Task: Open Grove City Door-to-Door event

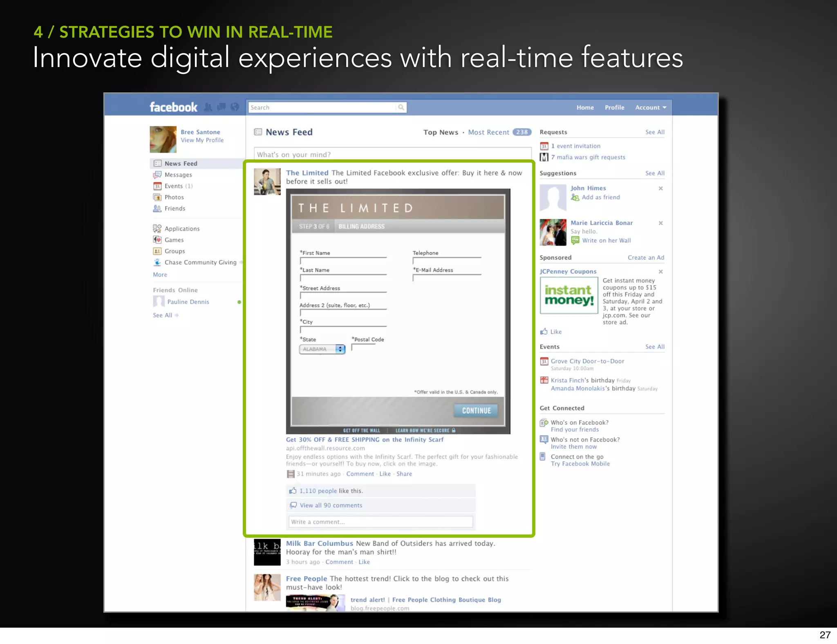Action: coord(587,361)
